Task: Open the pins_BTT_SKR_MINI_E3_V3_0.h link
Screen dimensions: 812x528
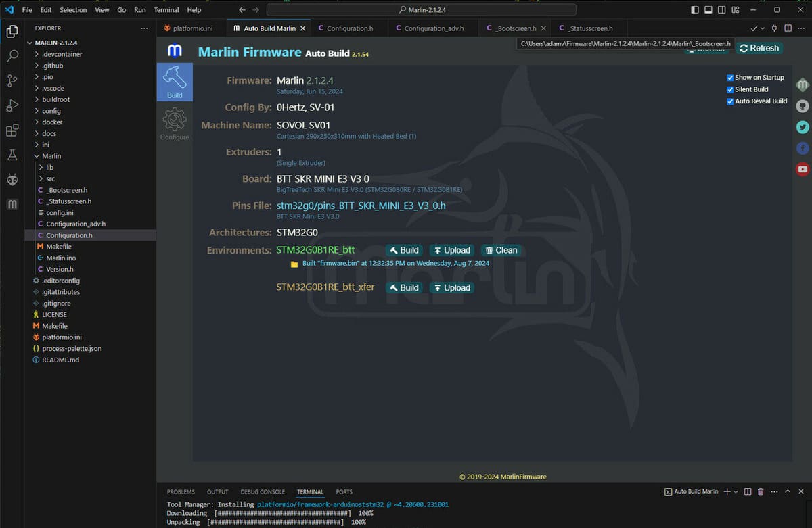Action: pyautogui.click(x=361, y=206)
